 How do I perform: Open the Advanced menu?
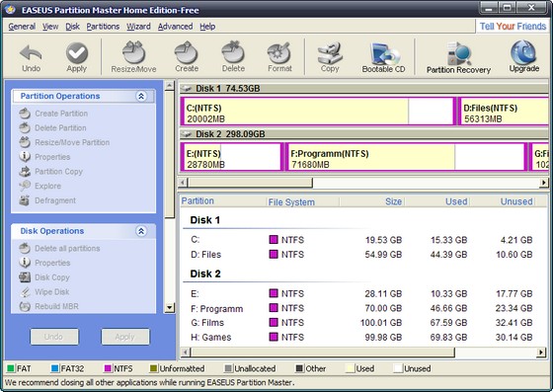click(176, 27)
